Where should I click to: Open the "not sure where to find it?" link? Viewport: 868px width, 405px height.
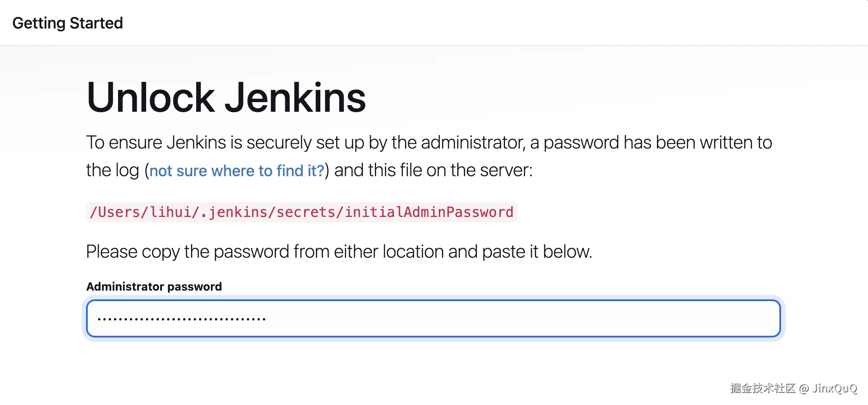[x=237, y=171]
